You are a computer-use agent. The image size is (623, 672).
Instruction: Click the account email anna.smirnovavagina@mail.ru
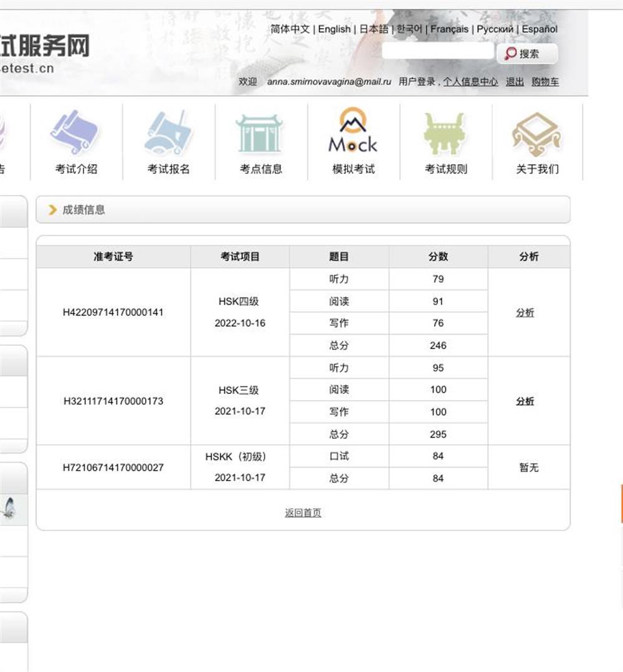pyautogui.click(x=330, y=82)
